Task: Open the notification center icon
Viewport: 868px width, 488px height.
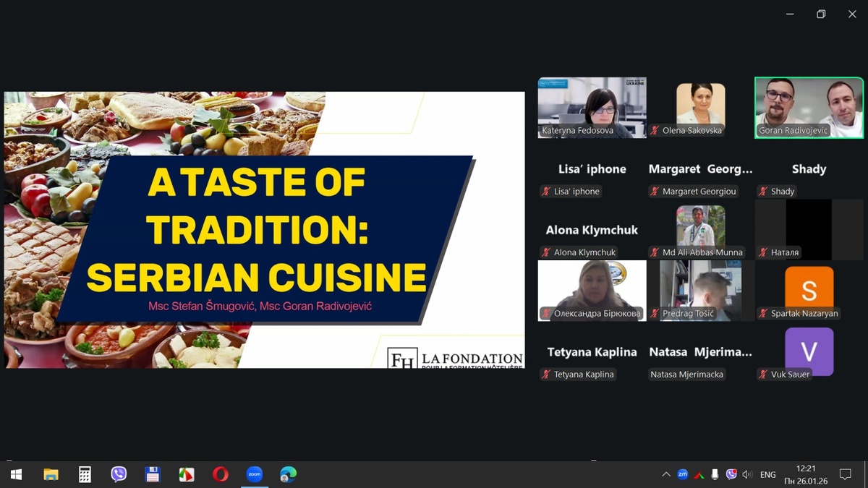Action: (x=845, y=474)
